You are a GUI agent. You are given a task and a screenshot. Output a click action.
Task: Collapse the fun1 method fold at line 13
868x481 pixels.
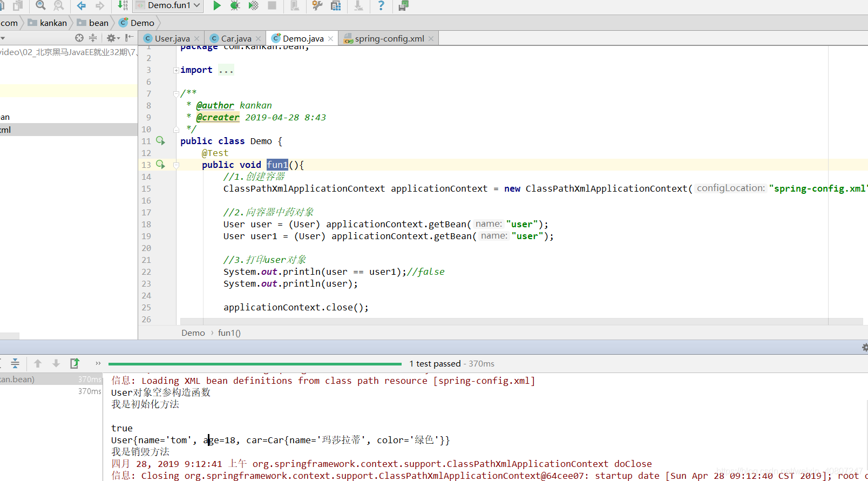(176, 165)
